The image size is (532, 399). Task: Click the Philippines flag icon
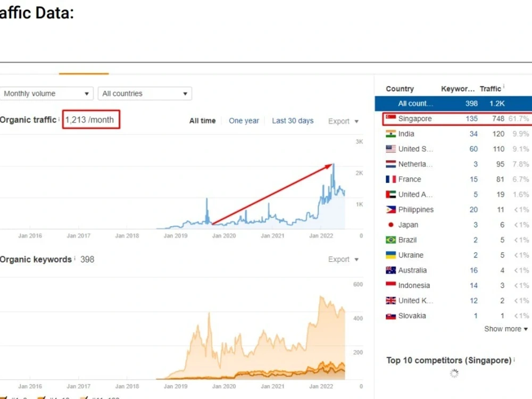(x=391, y=209)
